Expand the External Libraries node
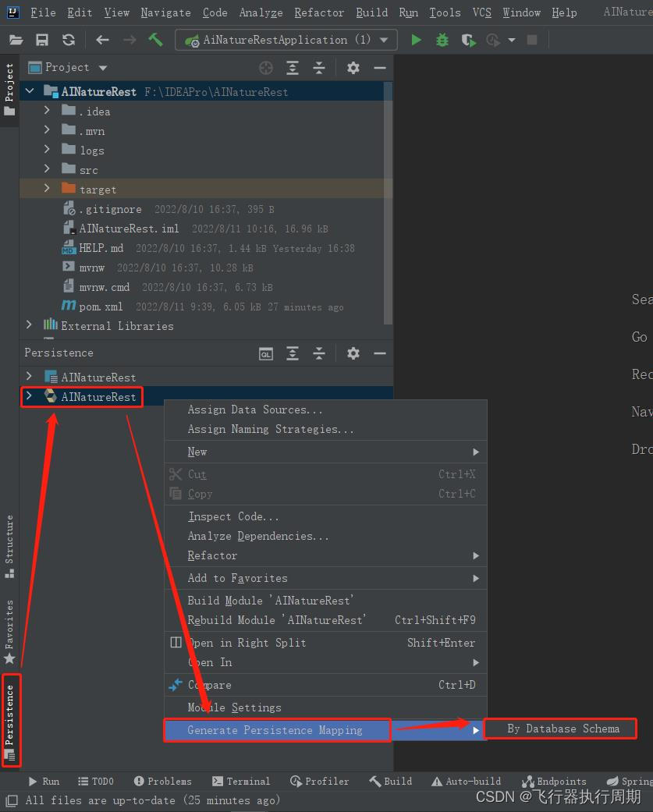 tap(29, 326)
